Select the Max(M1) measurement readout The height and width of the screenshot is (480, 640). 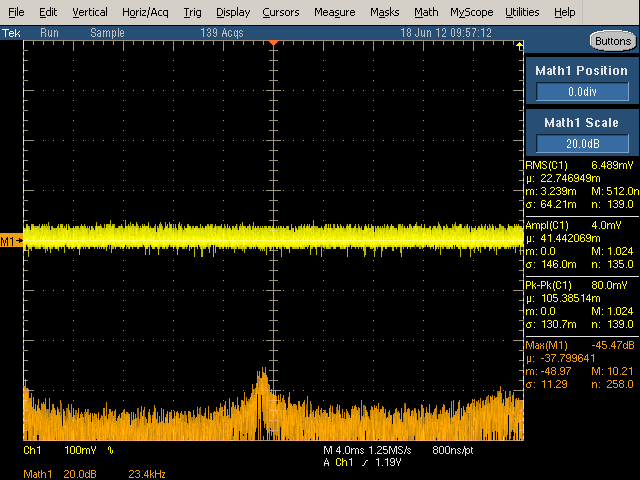(x=582, y=365)
